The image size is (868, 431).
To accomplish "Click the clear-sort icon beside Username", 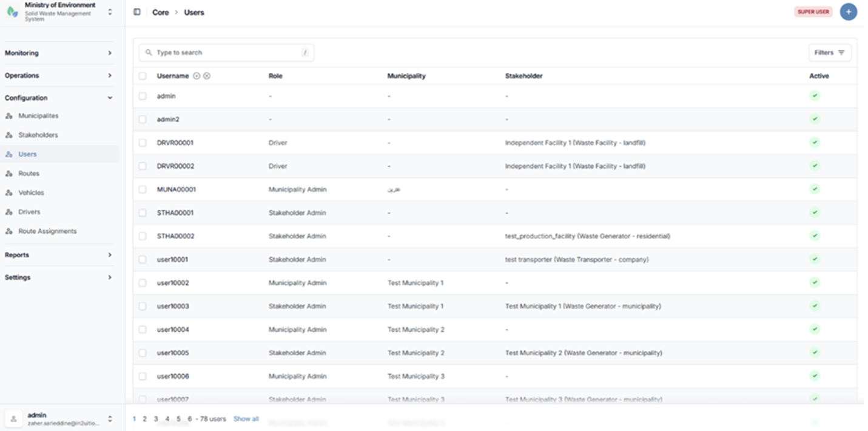I will 207,76.
